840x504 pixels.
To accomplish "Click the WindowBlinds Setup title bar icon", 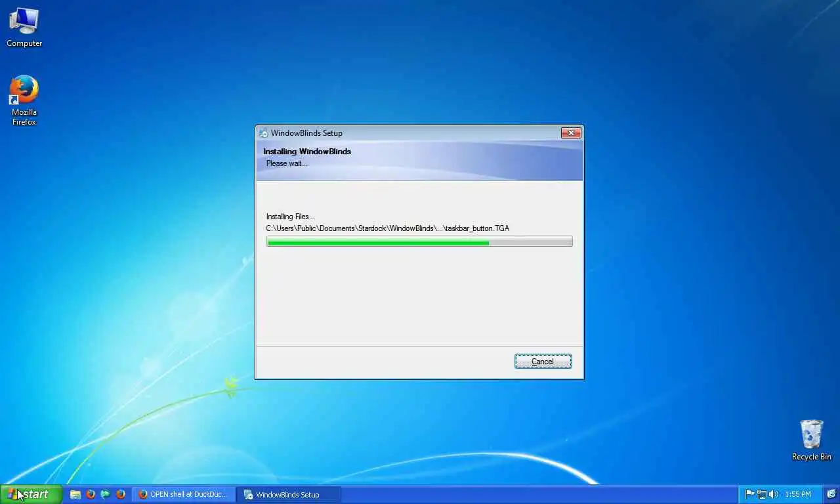I will pyautogui.click(x=263, y=133).
